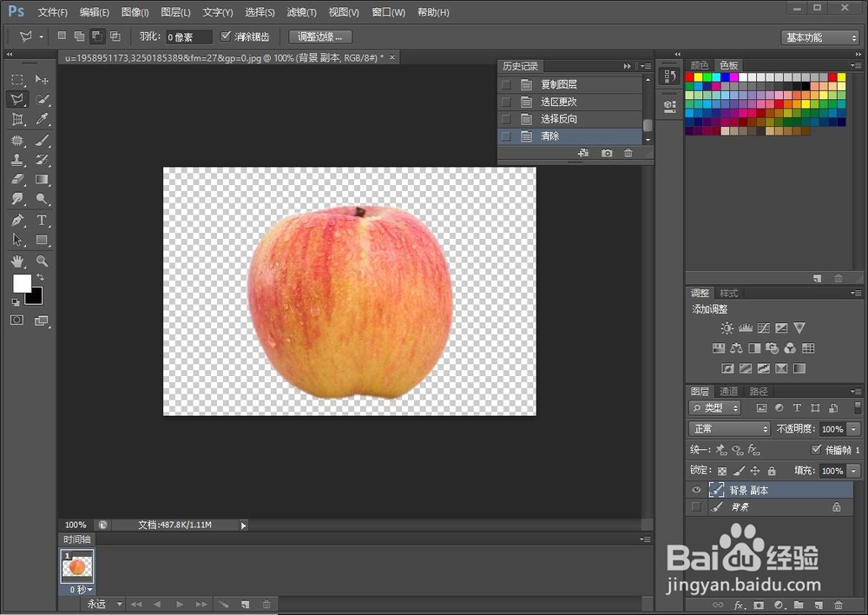Toggle the propagate frame 1 checkbox
Screen dimensions: 868x615
coord(816,449)
